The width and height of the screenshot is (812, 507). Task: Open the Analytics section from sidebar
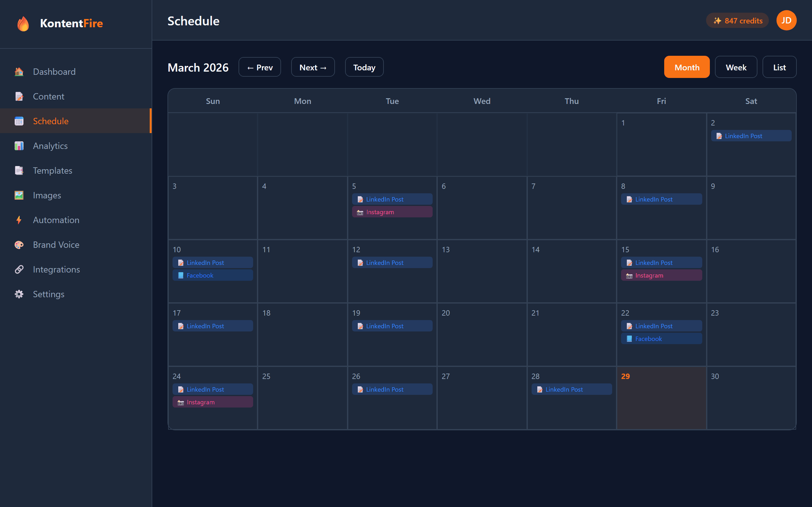(x=50, y=145)
